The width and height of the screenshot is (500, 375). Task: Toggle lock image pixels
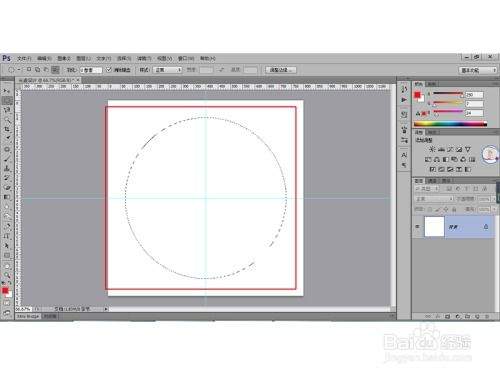(438, 209)
